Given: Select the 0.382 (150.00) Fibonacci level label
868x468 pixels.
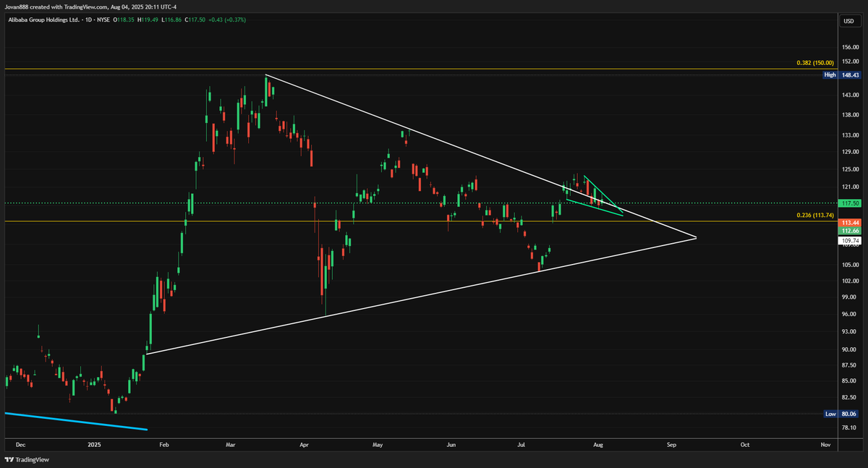Looking at the screenshot, I should [816, 62].
